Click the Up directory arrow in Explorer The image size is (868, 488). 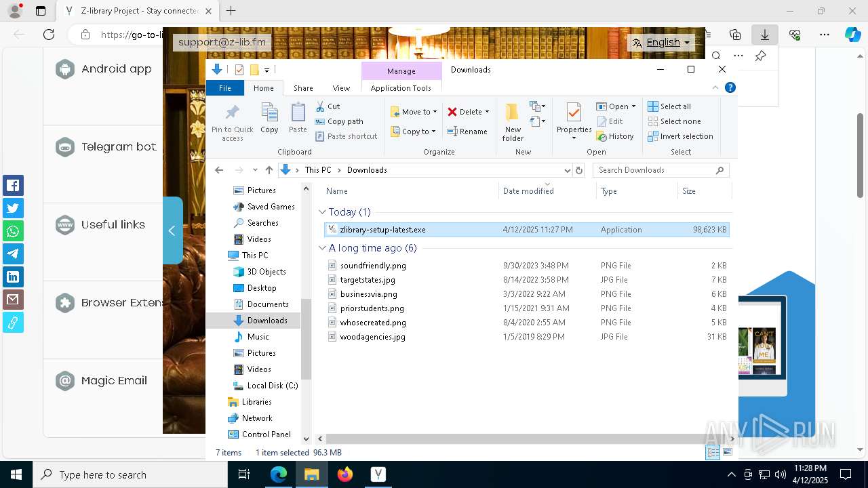[269, 170]
